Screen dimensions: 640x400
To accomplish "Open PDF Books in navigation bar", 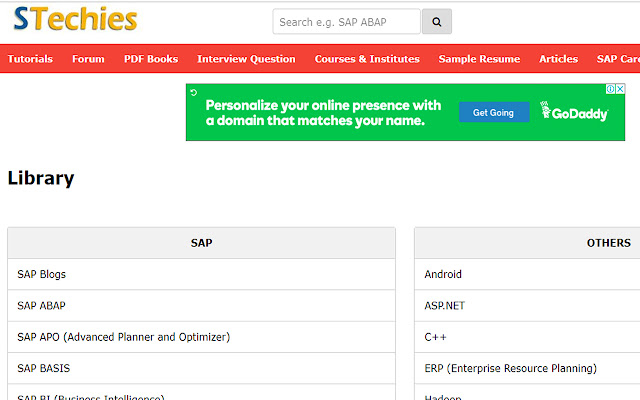I will pos(151,59).
